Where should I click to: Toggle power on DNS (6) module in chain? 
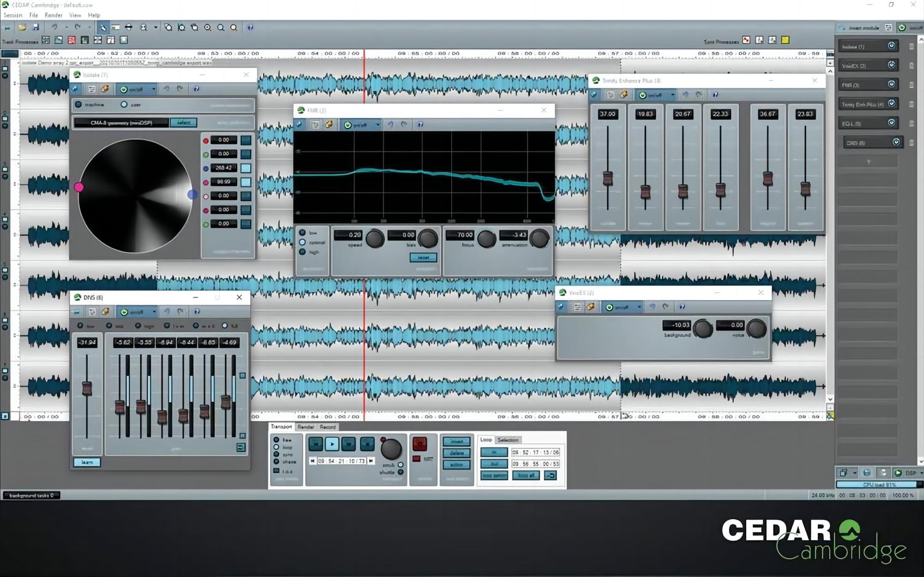point(896,142)
